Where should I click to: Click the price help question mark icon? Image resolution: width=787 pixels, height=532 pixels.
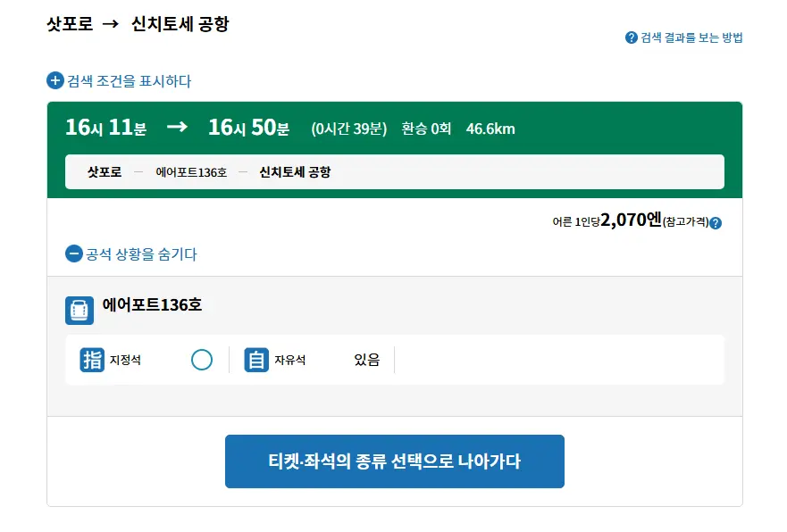tap(716, 223)
